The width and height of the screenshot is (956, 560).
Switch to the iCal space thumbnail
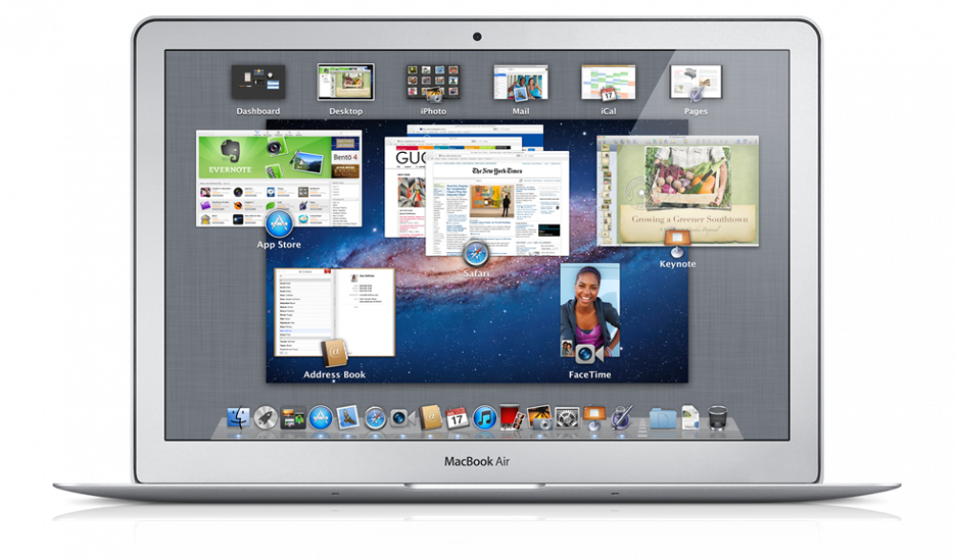coord(608,82)
